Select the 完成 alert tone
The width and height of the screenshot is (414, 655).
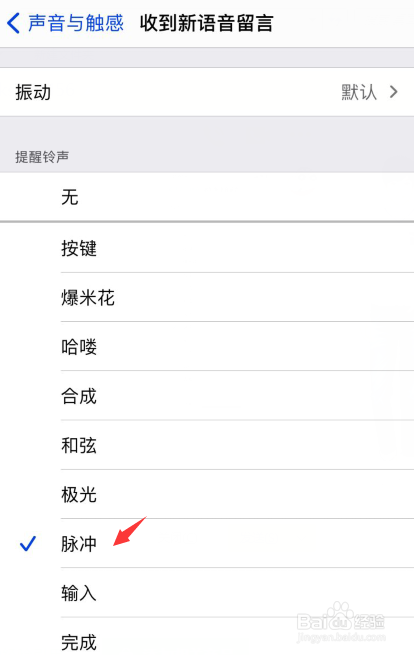click(207, 637)
